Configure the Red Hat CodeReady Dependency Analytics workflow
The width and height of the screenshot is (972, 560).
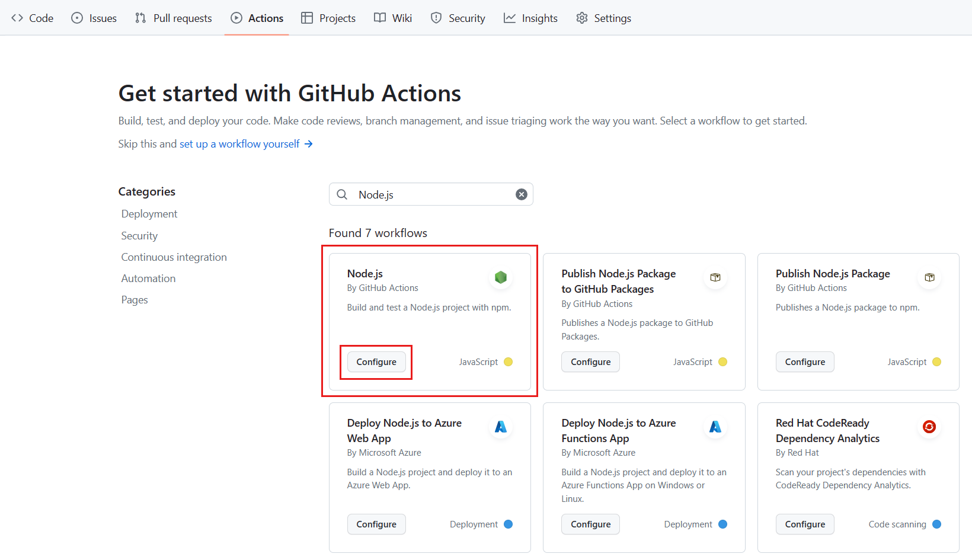804,524
